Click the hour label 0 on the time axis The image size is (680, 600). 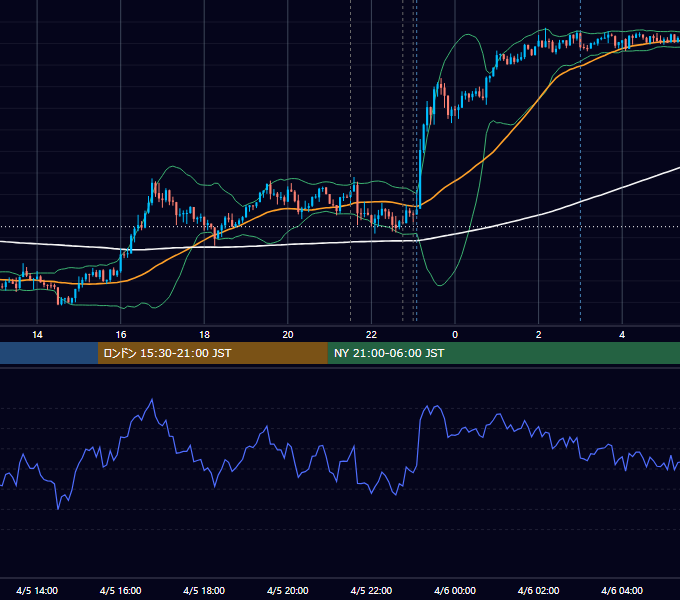click(x=455, y=335)
